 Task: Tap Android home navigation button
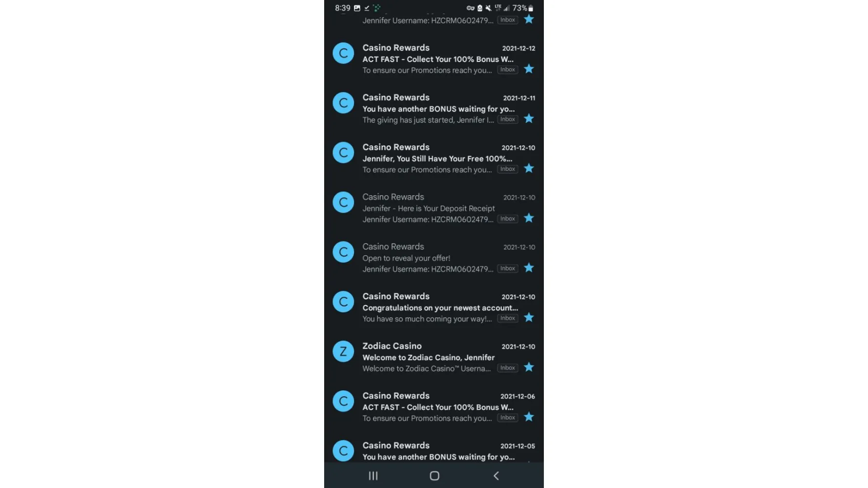point(434,476)
